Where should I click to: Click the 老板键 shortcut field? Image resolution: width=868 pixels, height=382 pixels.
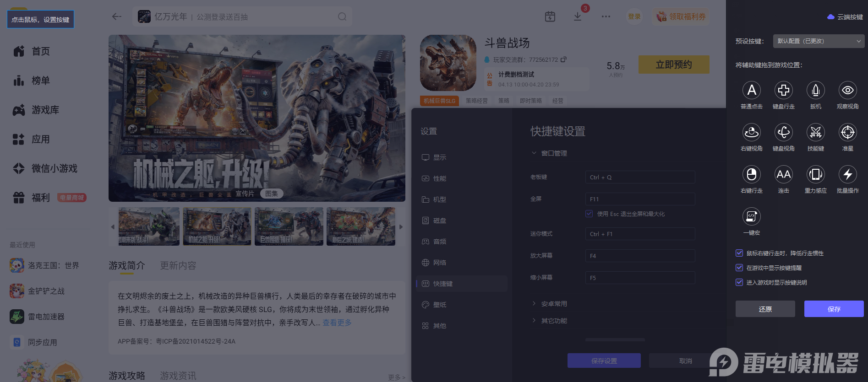[x=640, y=177]
